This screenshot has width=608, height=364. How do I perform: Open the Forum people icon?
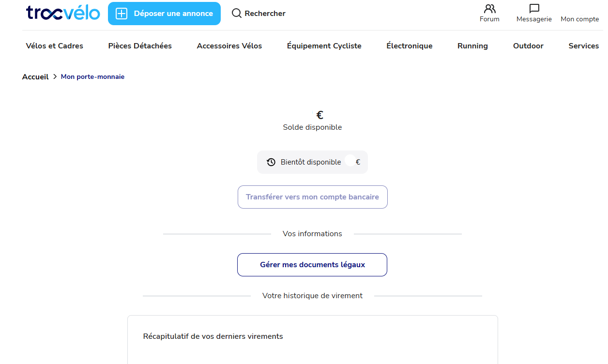tap(489, 9)
